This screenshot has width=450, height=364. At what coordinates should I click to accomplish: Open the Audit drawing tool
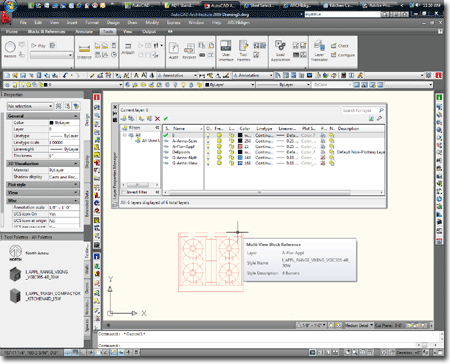[173, 51]
